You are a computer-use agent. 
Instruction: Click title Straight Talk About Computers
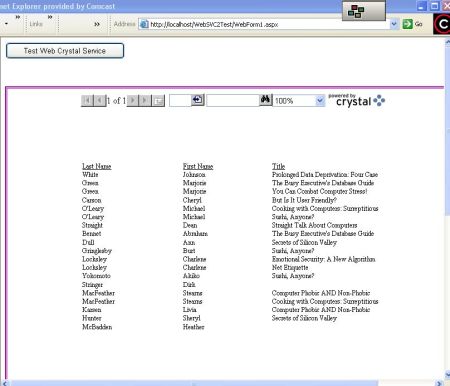pos(314,225)
